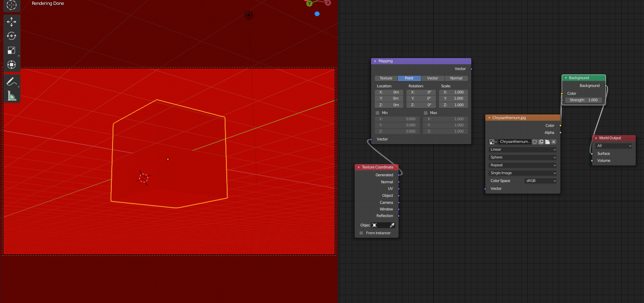Collapse the Background node

566,78
